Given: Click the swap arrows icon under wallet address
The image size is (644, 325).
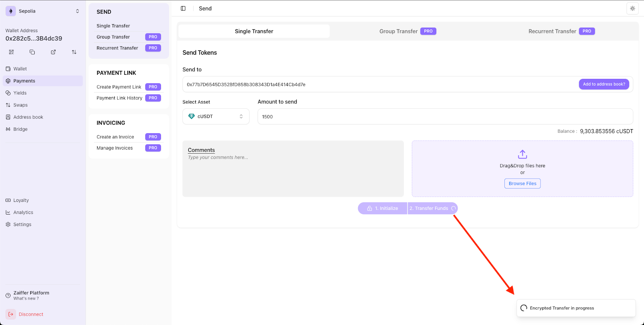Looking at the screenshot, I should (74, 52).
